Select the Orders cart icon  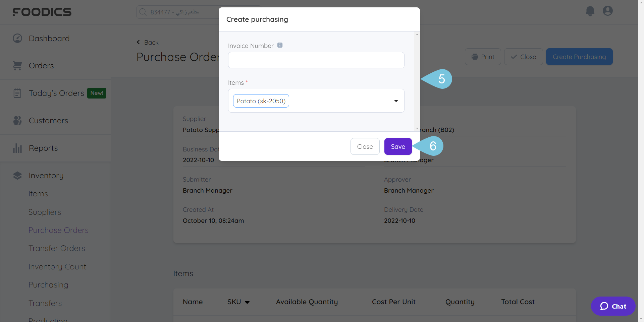pyautogui.click(x=17, y=66)
